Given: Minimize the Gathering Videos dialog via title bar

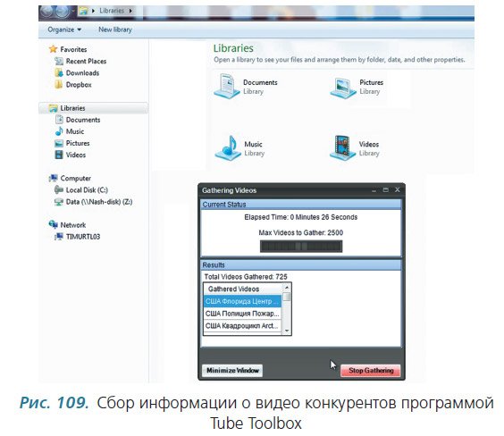Looking at the screenshot, I should [374, 190].
